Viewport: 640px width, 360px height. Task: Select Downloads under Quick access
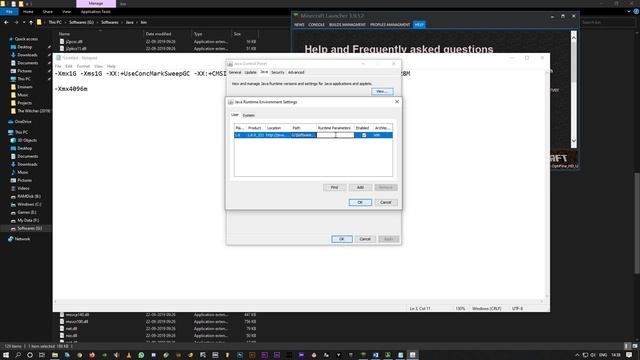pyautogui.click(x=27, y=55)
